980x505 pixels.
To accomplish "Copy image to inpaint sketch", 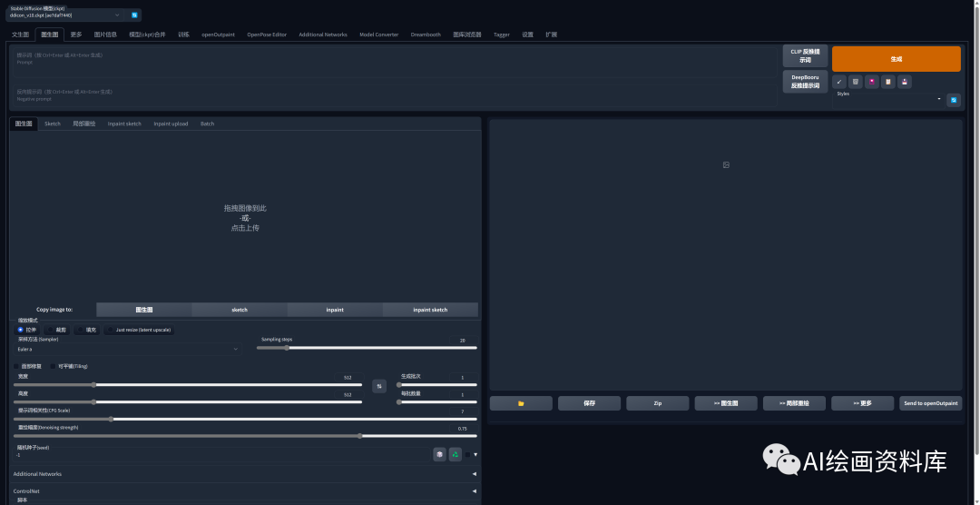I will (x=430, y=310).
